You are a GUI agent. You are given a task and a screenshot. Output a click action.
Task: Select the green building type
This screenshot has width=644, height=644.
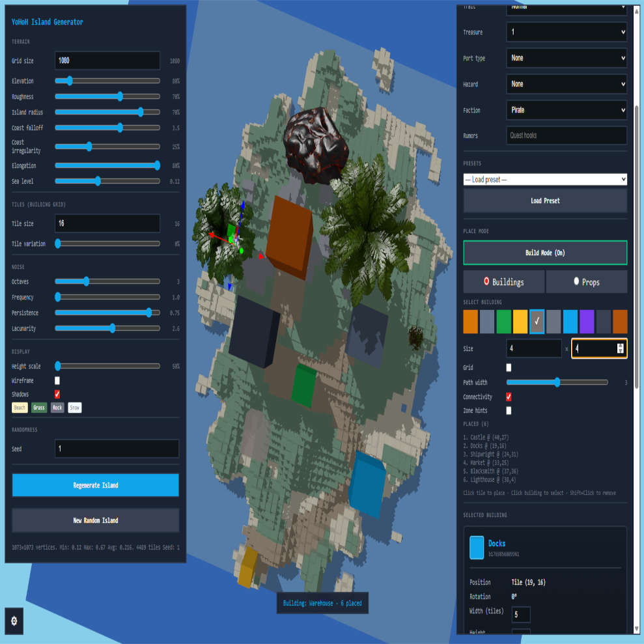[x=503, y=321]
